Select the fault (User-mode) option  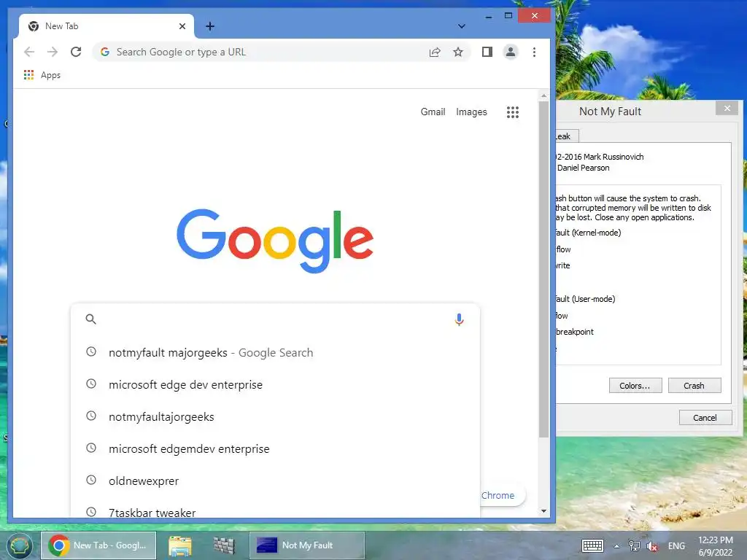(x=586, y=298)
